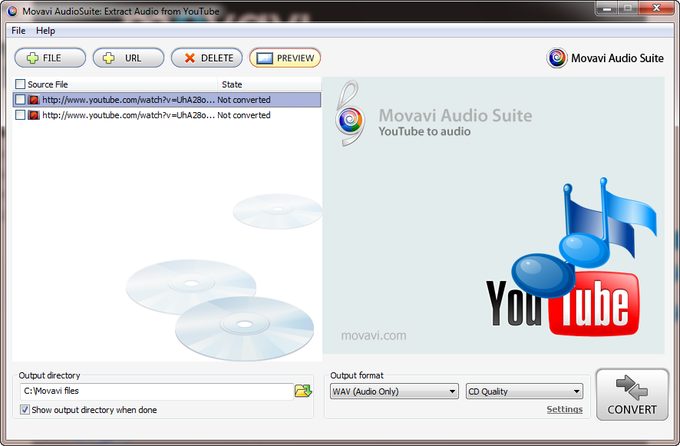Check the second YouTube URL row checkbox

(x=20, y=115)
